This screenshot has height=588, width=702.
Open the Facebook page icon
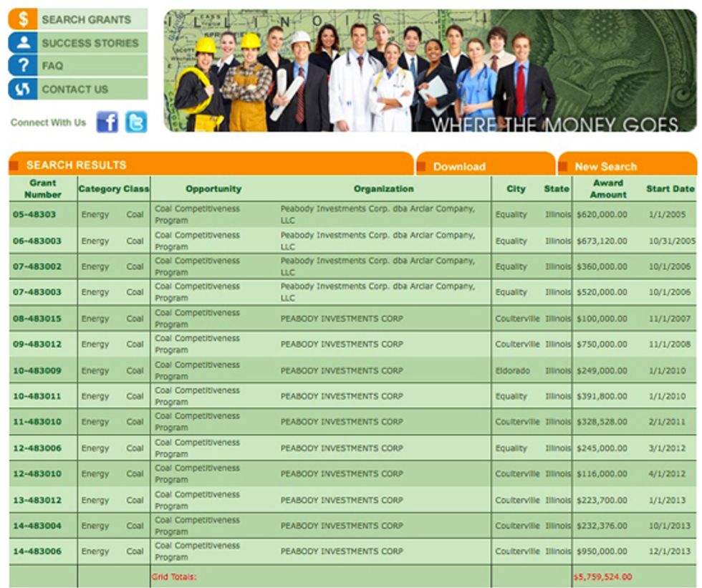coord(107,122)
